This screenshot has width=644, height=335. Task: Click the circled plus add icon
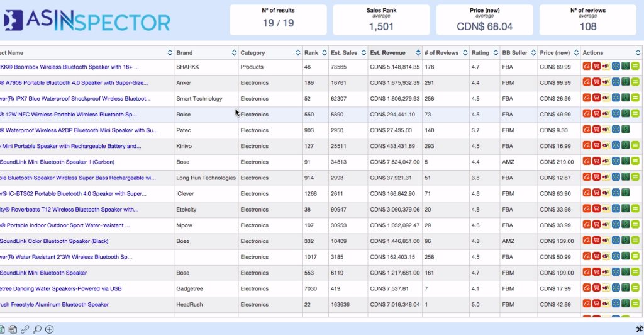pyautogui.click(x=49, y=329)
